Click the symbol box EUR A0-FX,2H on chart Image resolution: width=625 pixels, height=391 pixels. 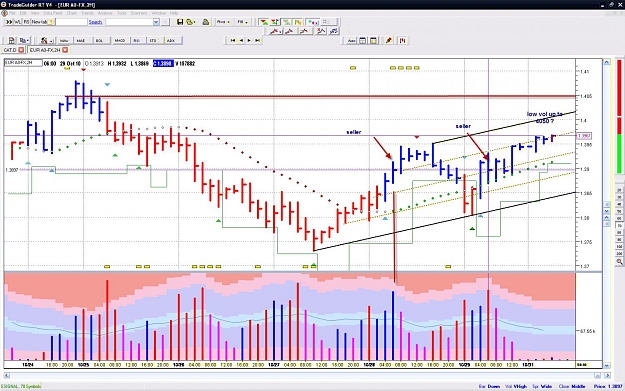[24, 63]
